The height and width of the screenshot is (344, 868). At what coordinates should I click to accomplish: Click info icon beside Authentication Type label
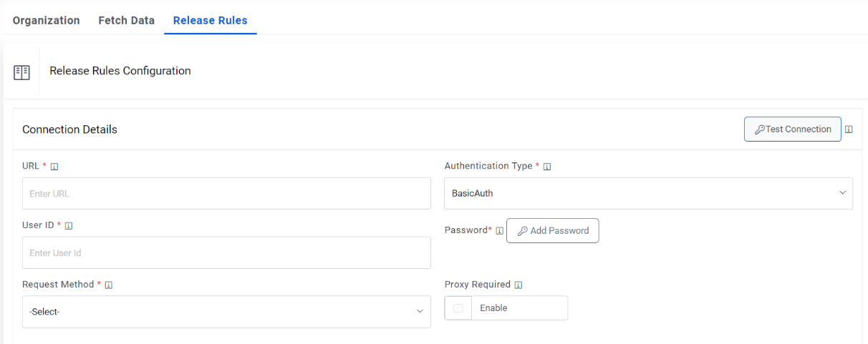pos(547,167)
